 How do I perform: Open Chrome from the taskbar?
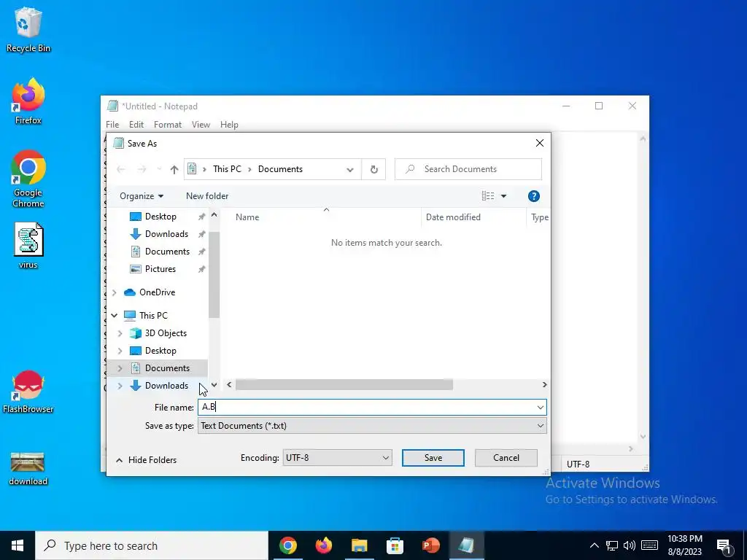click(x=287, y=545)
